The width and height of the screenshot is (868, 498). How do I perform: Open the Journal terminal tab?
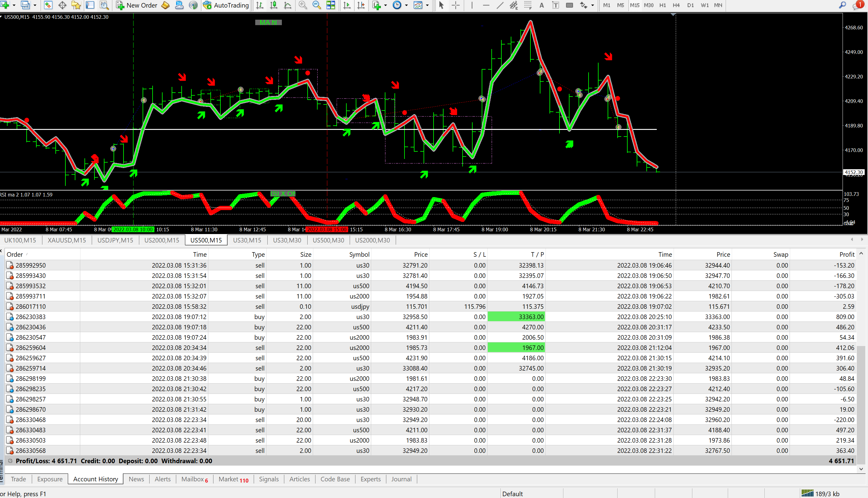pyautogui.click(x=401, y=479)
